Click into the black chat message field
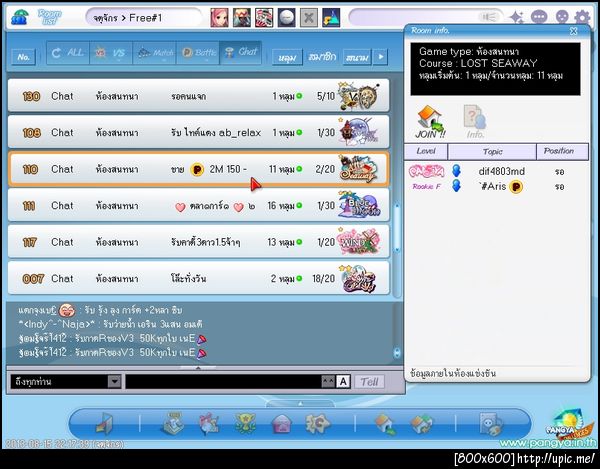Viewport: 600px width, 469px height. point(223,381)
